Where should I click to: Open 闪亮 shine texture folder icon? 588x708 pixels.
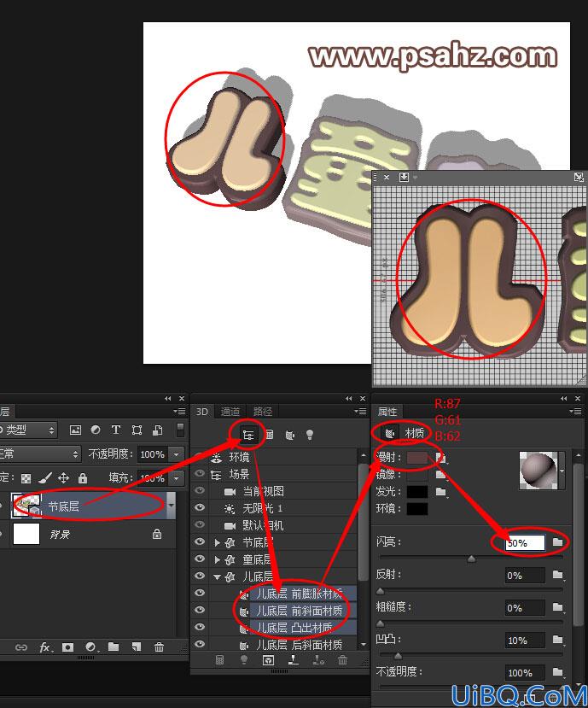tap(558, 542)
